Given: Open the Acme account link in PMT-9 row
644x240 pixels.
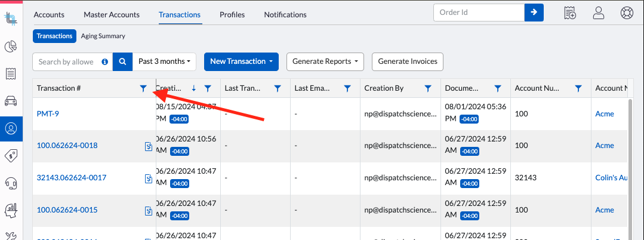Looking at the screenshot, I should click(605, 114).
